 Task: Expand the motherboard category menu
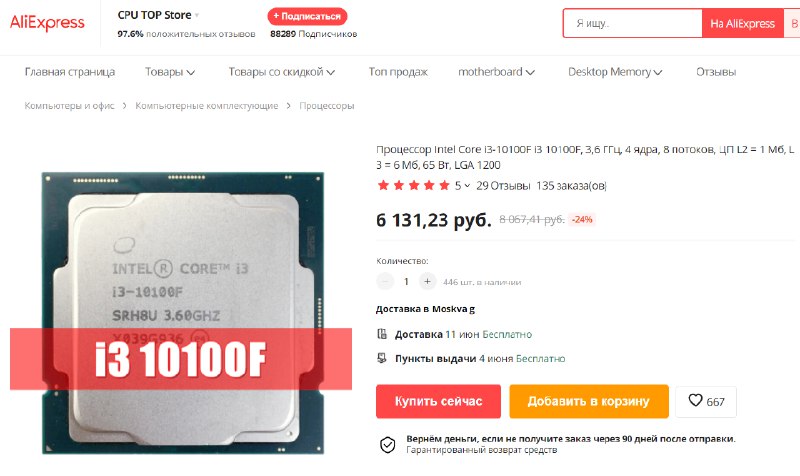pos(496,72)
